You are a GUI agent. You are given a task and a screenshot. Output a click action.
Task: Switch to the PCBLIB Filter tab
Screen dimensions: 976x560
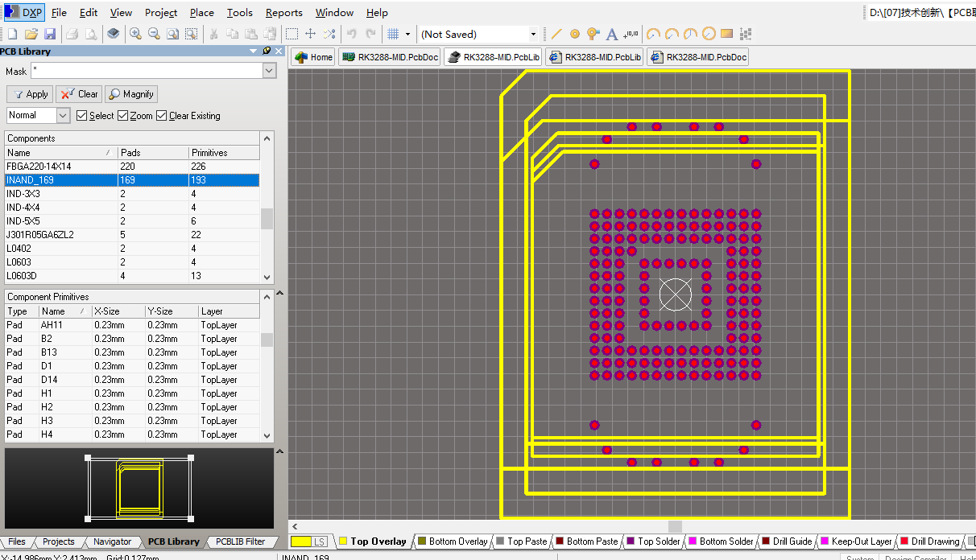240,541
